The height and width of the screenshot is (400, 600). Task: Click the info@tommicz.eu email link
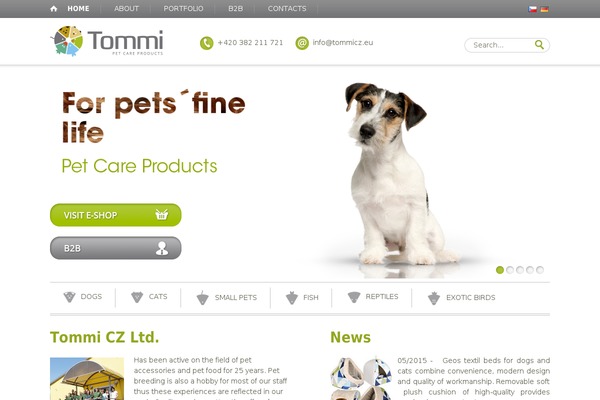(x=343, y=42)
